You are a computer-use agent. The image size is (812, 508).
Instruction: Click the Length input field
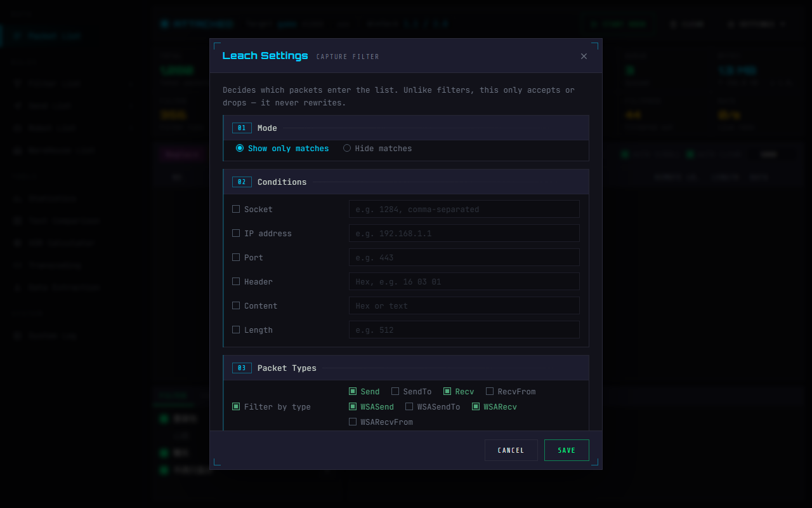tap(464, 330)
